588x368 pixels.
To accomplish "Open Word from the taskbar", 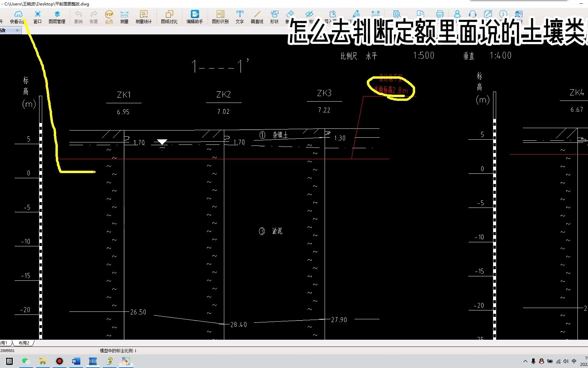I will [x=76, y=361].
